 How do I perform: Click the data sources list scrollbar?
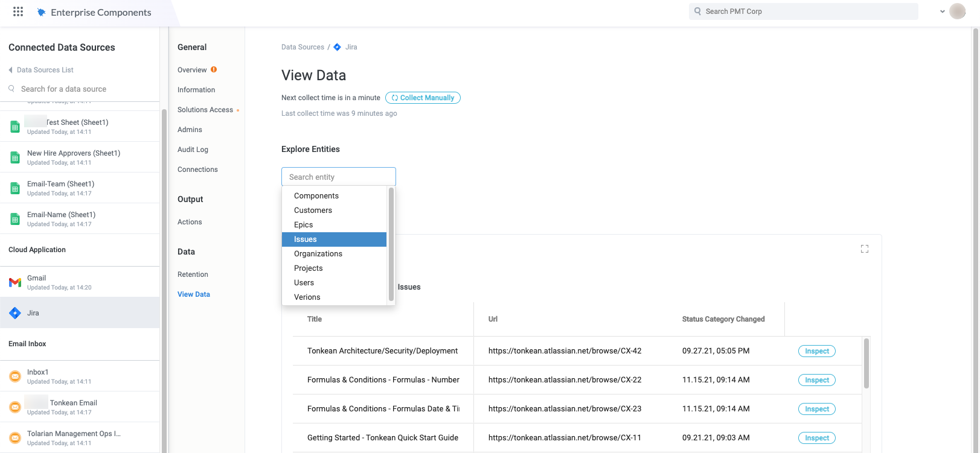point(164,280)
